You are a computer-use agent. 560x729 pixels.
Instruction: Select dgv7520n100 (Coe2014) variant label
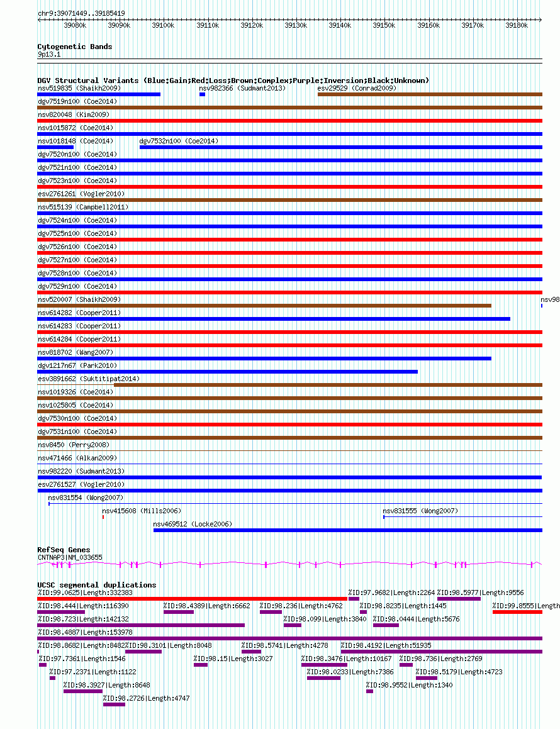click(77, 154)
